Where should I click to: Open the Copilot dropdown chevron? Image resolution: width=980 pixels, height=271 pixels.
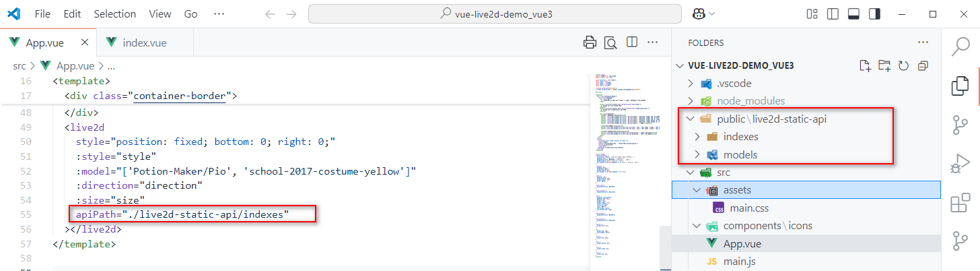click(712, 13)
